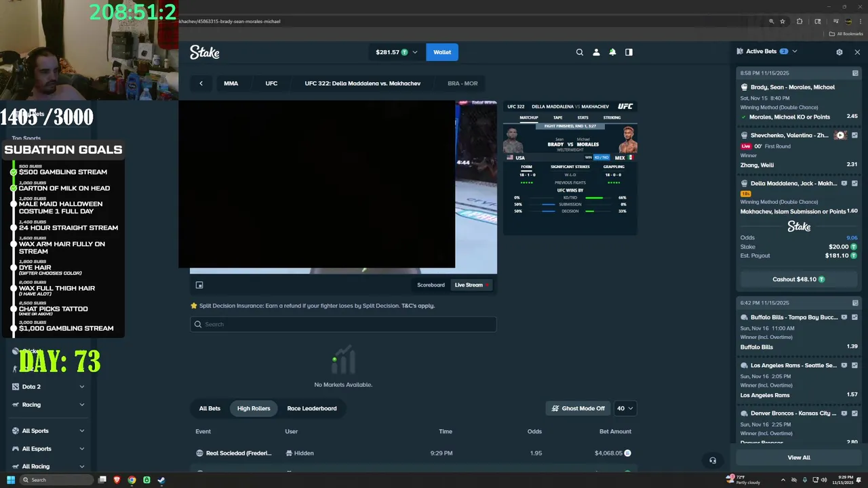The image size is (868, 488).
Task: Open stats chart icon for Los Angeles Rams bet
Action: coord(854,365)
